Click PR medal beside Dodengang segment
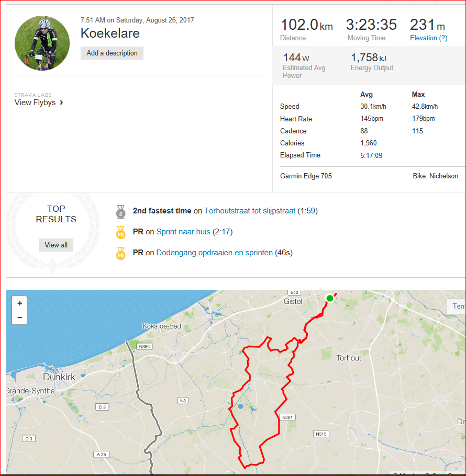Image resolution: width=466 pixels, height=476 pixels. tap(121, 253)
